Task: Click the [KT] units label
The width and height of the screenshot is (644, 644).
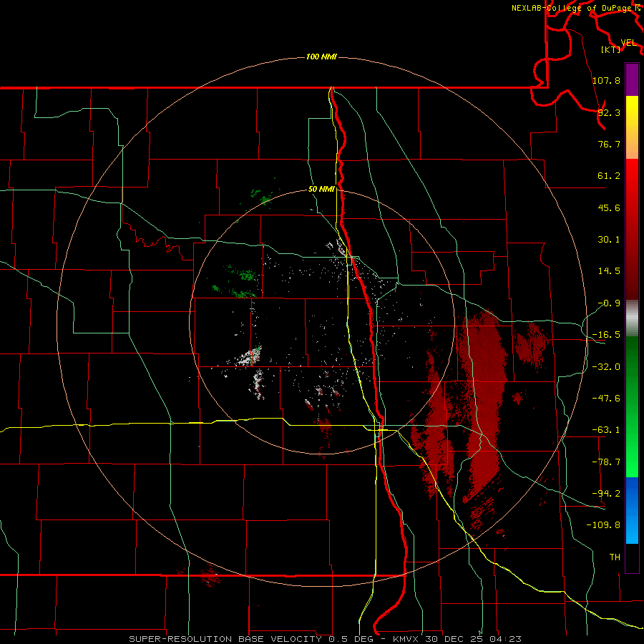Action: coord(611,49)
